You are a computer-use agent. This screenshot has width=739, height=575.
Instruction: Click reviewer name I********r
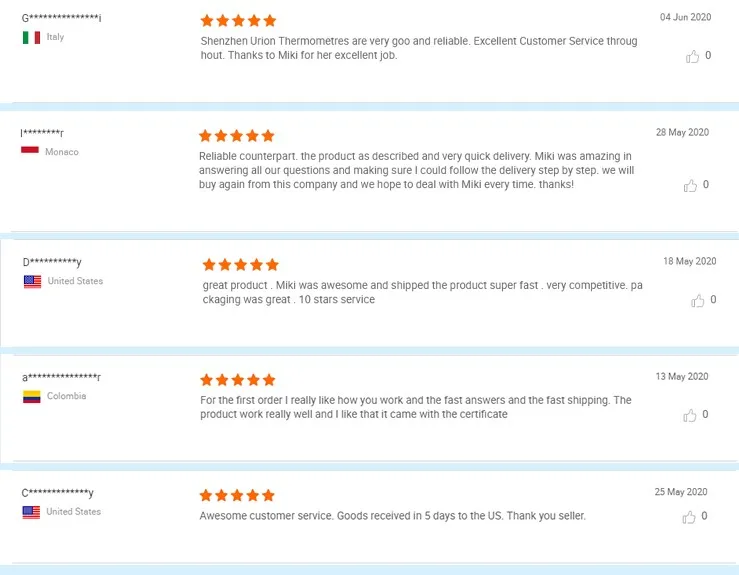42,133
